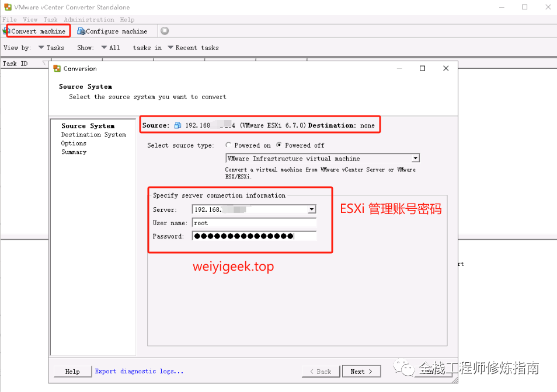Click the Password input field
The image size is (557, 392).
254,236
